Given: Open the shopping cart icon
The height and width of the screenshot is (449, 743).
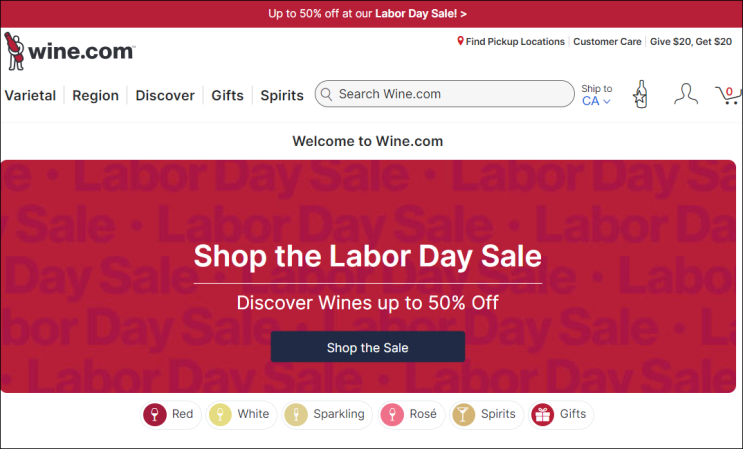Looking at the screenshot, I should pos(727,95).
